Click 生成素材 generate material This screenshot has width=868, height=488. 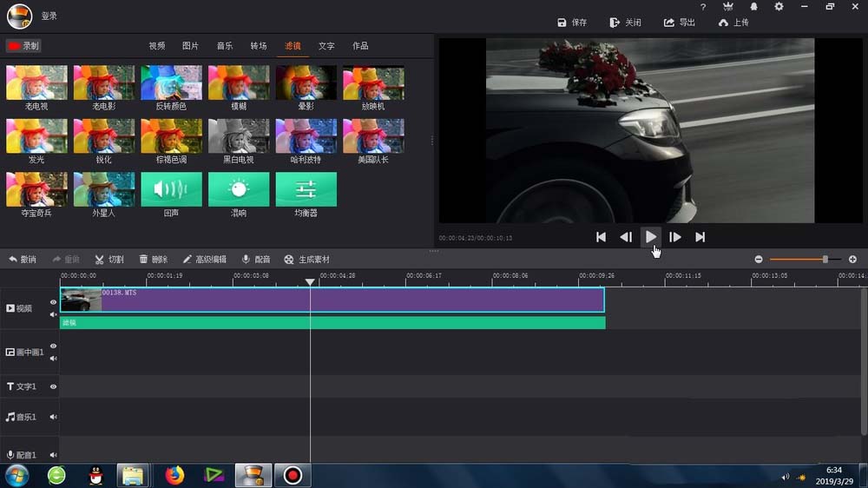(x=306, y=260)
